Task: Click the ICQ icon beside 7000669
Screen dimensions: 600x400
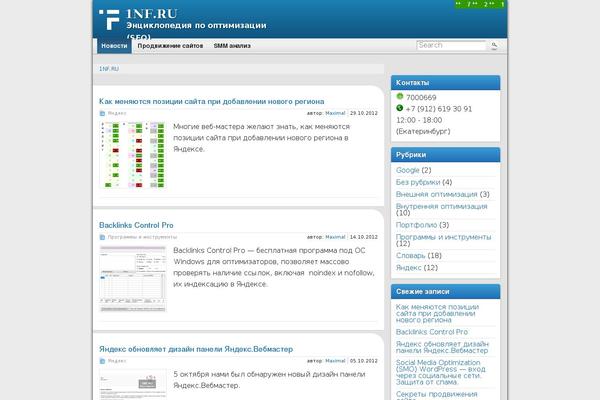Action: coord(400,96)
